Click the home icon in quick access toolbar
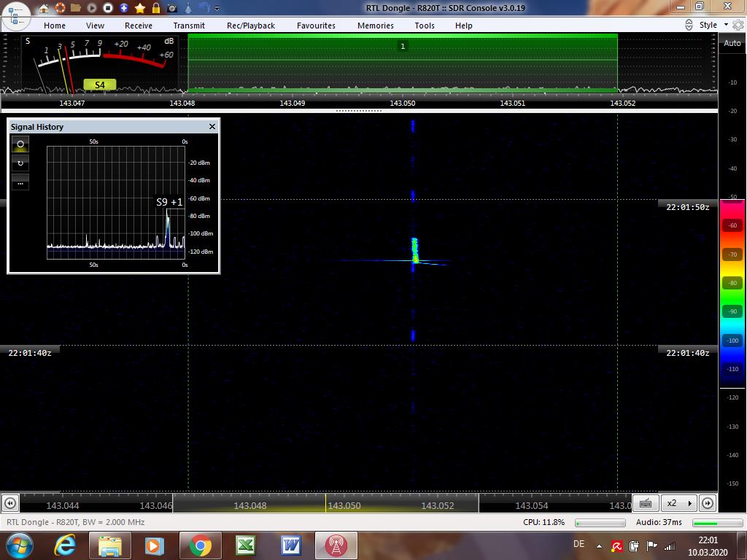The width and height of the screenshot is (747, 560). coord(43,8)
